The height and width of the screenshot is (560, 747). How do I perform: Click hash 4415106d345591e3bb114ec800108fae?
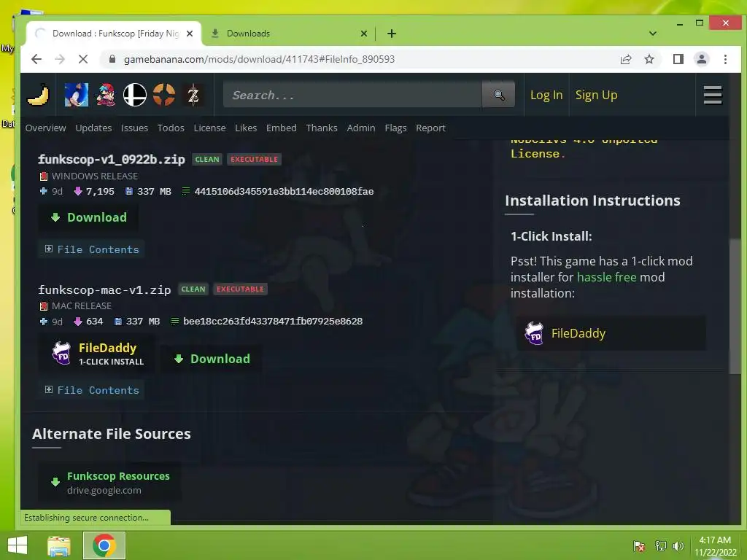284,192
